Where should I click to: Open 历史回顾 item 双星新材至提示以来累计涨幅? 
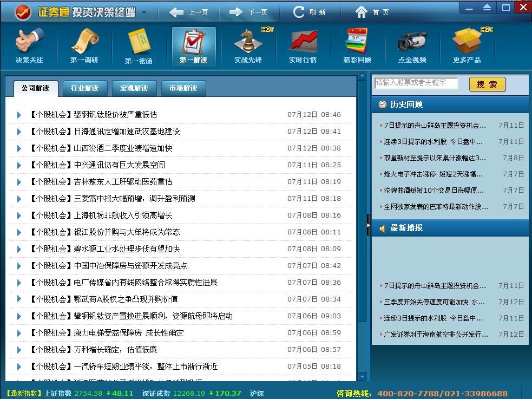point(435,158)
